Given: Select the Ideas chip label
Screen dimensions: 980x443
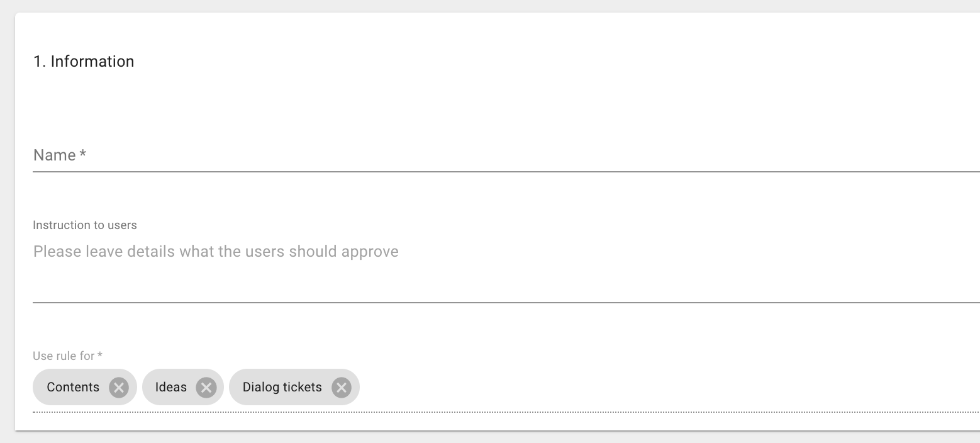Looking at the screenshot, I should [x=171, y=387].
